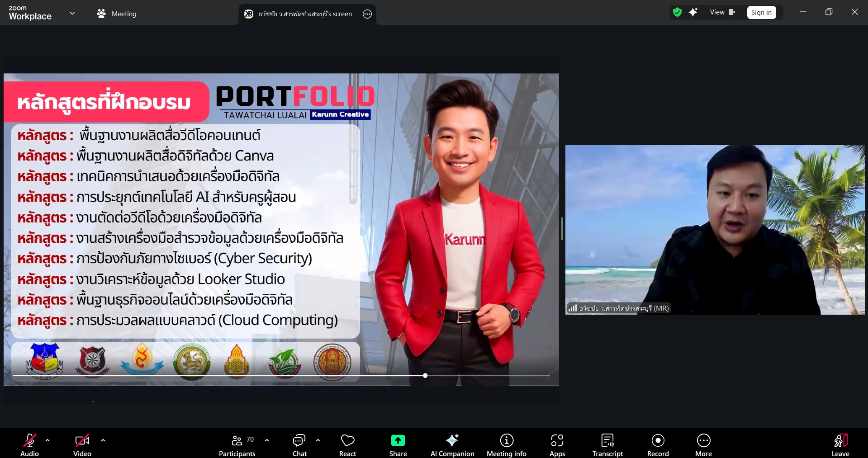Viewport: 868px width, 458px height.
Task: Expand audio settings arrow
Action: tap(47, 440)
